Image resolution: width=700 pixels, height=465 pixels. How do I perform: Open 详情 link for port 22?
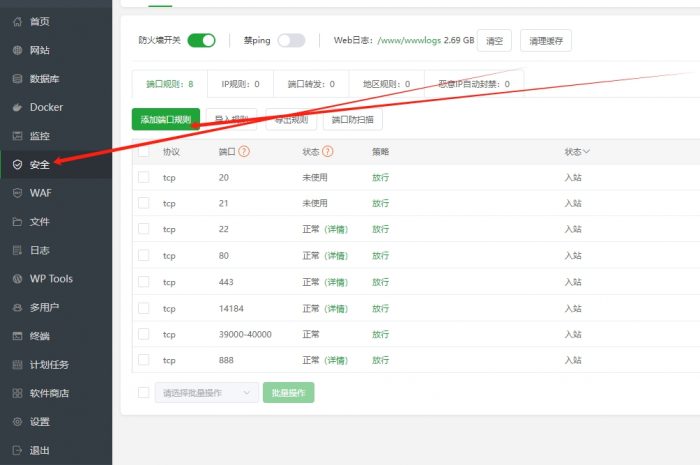coord(336,229)
